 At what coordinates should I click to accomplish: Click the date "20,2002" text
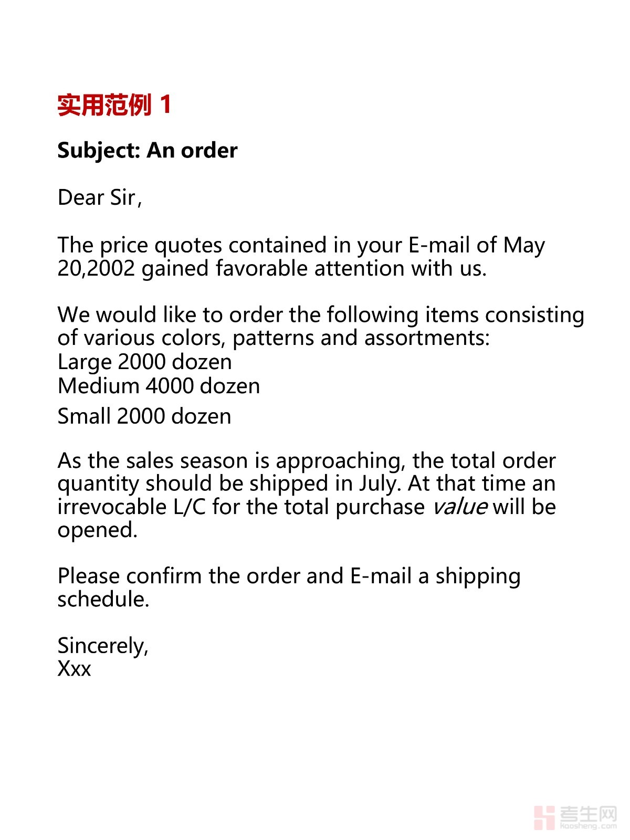(96, 268)
